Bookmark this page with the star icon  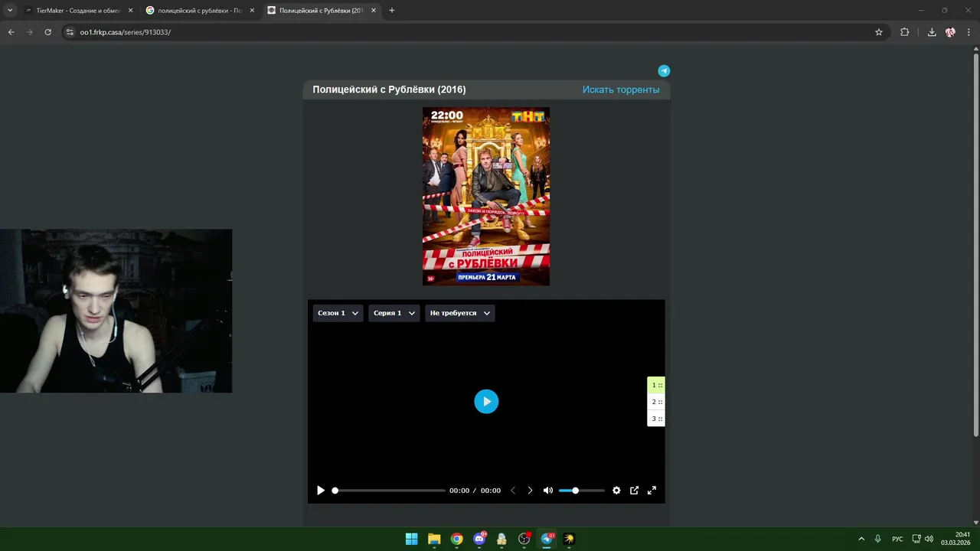(x=879, y=32)
